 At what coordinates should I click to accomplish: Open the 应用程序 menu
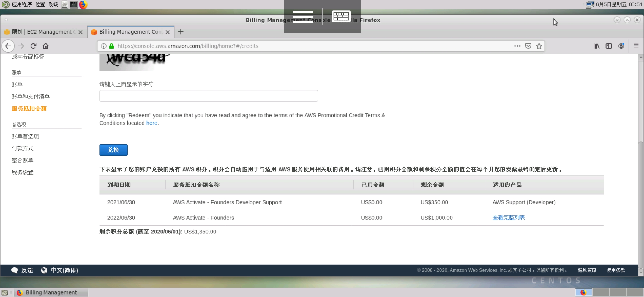[22, 4]
